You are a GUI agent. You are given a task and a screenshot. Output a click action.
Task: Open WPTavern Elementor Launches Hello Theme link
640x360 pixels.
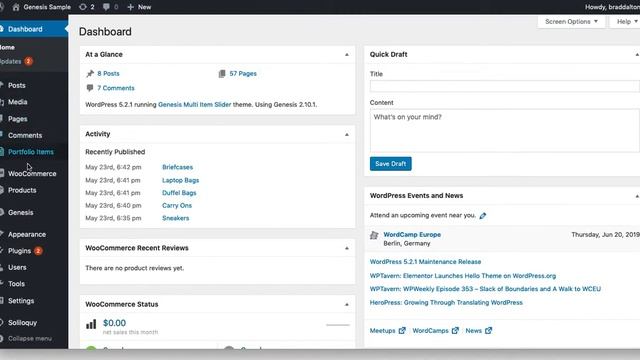(x=463, y=276)
